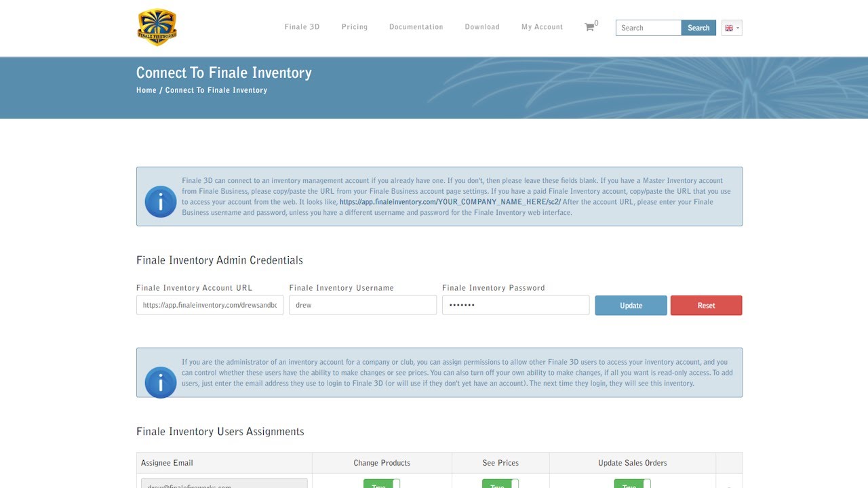Open the Documentation menu item
The image size is (868, 488).
[416, 27]
